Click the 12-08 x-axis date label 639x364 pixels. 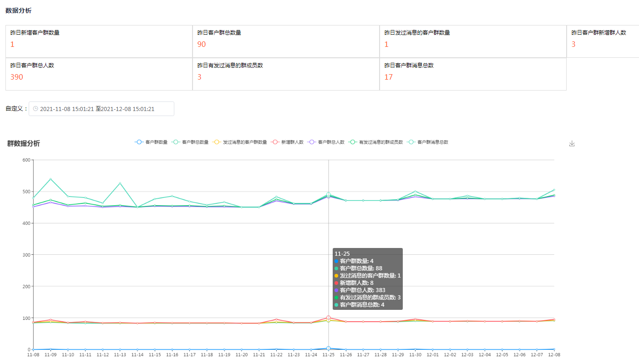(554, 354)
